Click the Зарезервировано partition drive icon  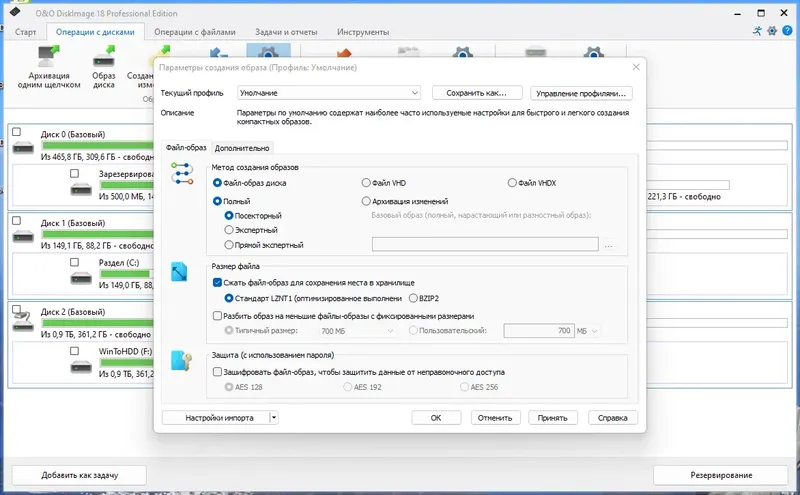click(x=81, y=190)
